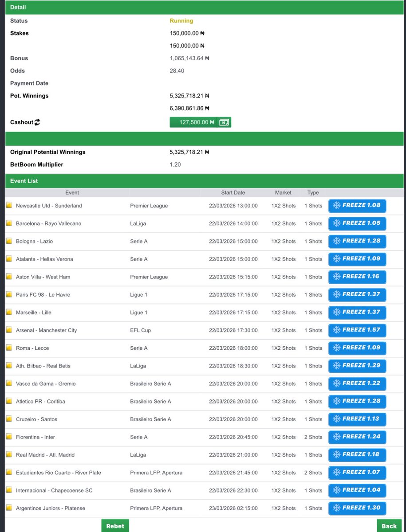This screenshot has width=406, height=532.
Task: Click yellow status icon for Marseille - Lille
Action: (x=9, y=312)
